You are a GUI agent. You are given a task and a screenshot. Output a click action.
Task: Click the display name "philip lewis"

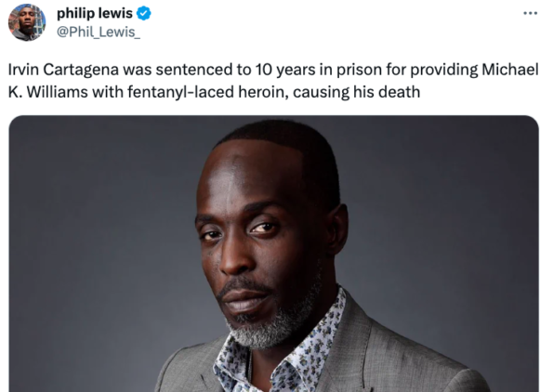coord(95,13)
